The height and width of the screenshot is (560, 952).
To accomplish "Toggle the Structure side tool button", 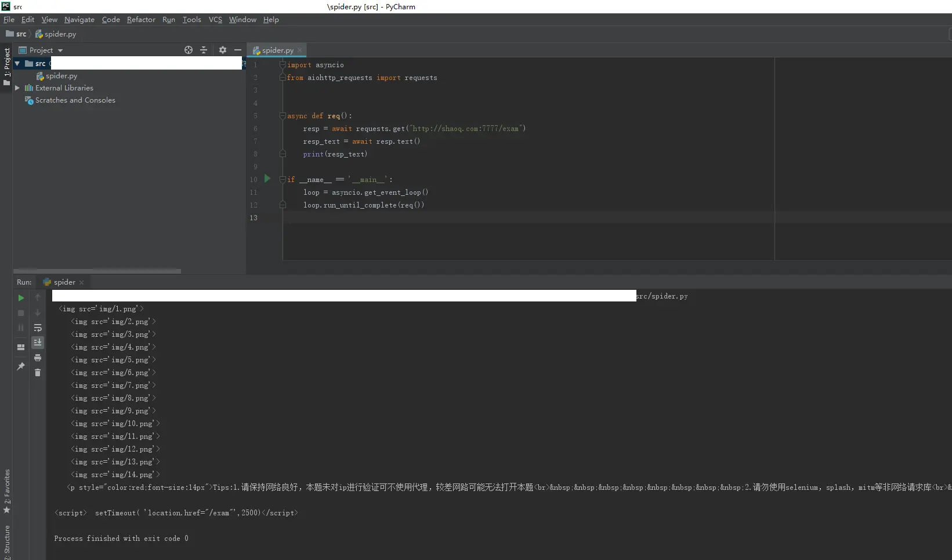I will (x=7, y=541).
